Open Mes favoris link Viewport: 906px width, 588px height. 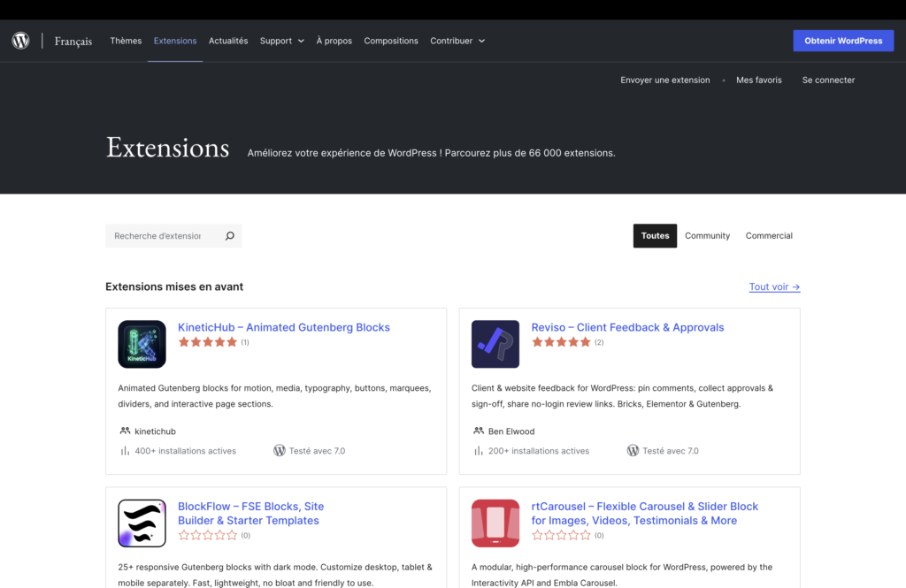click(758, 80)
